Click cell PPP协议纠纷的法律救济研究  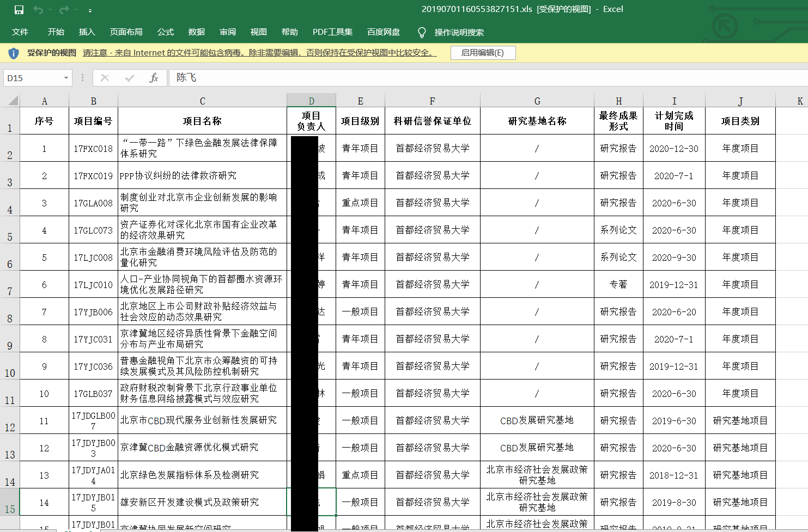(x=202, y=175)
